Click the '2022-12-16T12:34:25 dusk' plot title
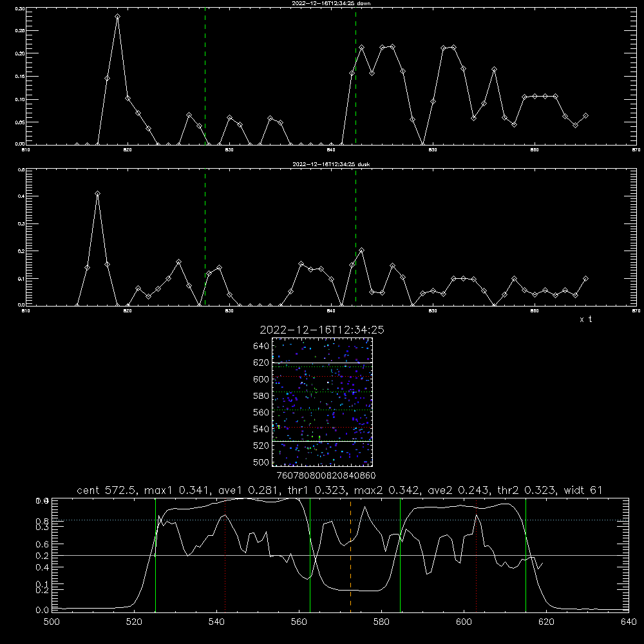 click(331, 164)
